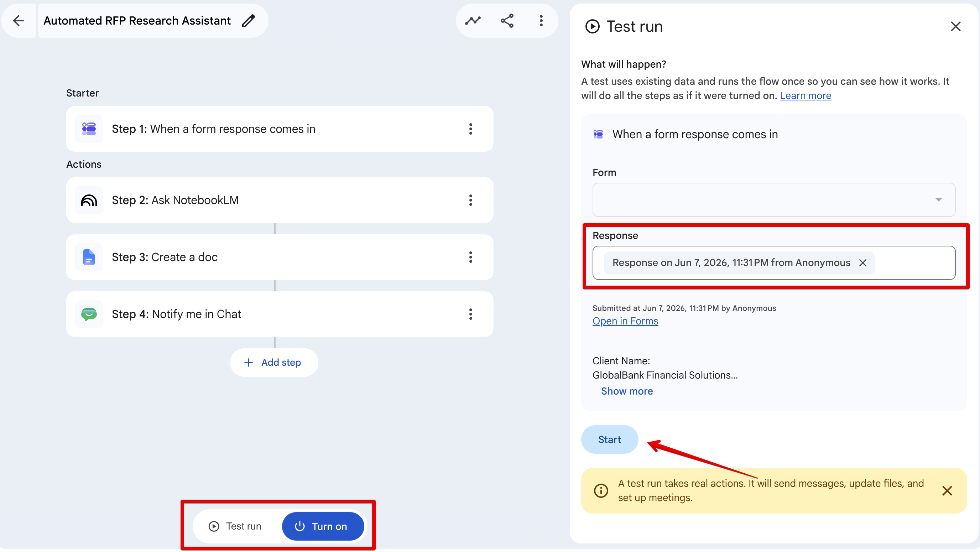This screenshot has height=552, width=980.
Task: Open the activity graph icon
Action: tap(473, 21)
